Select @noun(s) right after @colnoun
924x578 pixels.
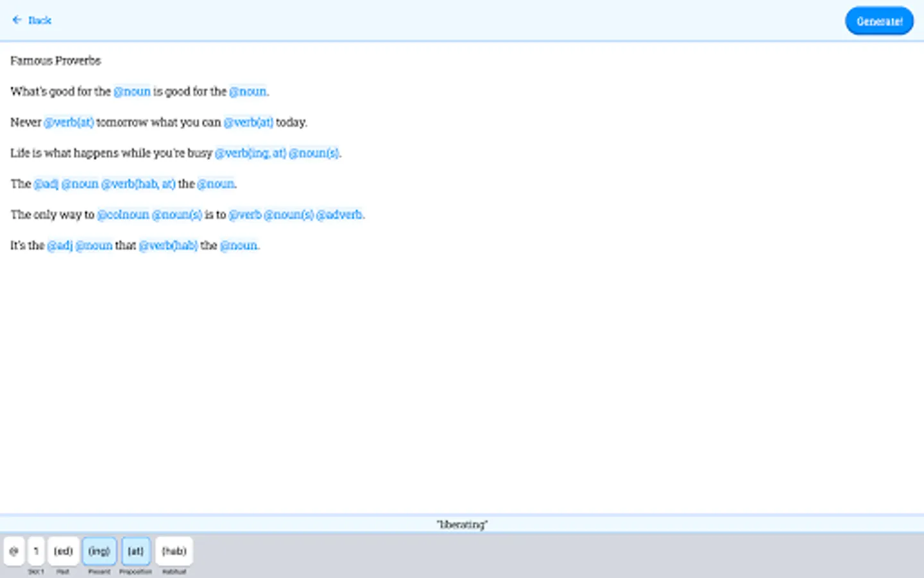(x=177, y=215)
